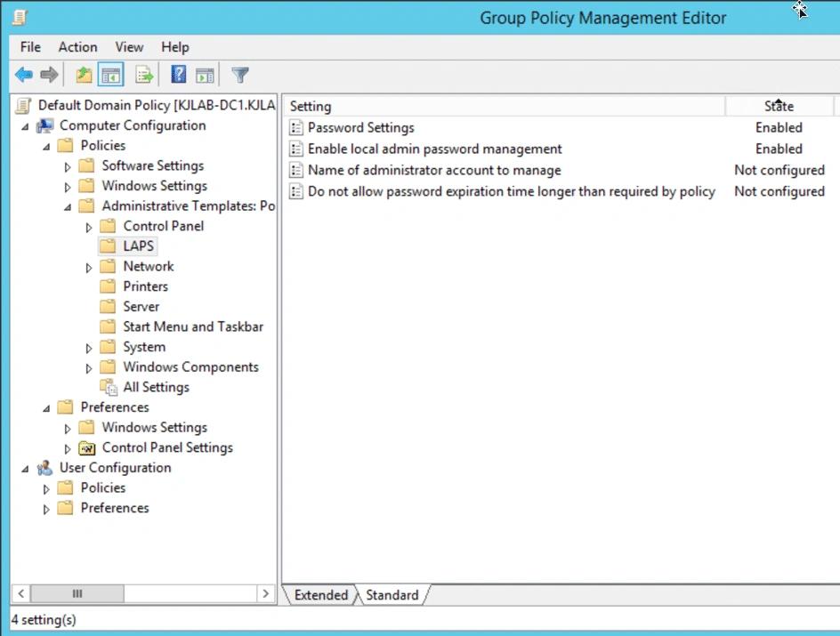This screenshot has width=840, height=636.
Task: Open the Help toolbar icon
Action: [x=178, y=75]
